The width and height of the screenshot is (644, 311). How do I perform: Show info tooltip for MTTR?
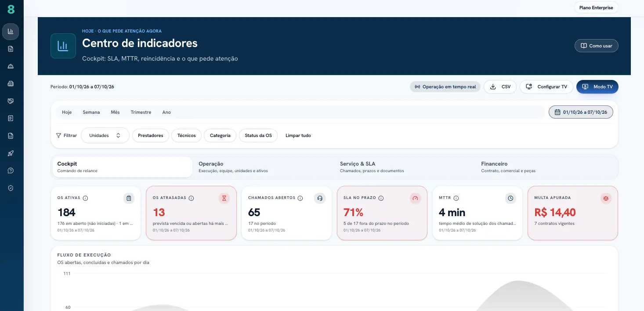(456, 198)
